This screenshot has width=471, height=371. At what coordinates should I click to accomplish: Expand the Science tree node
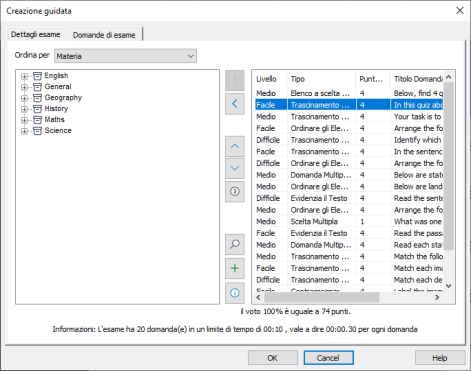click(x=24, y=131)
